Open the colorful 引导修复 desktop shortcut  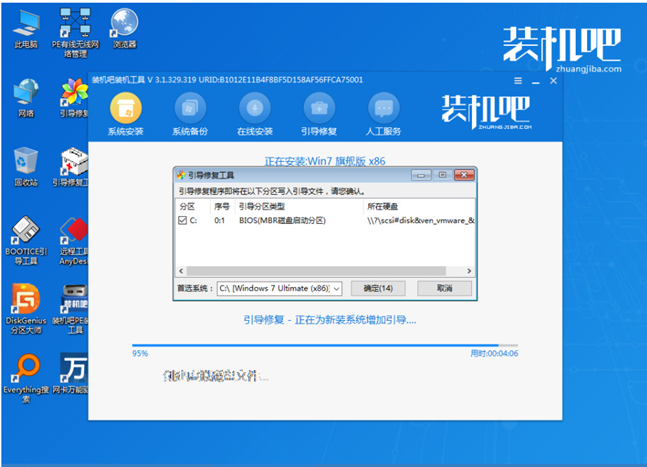(74, 98)
